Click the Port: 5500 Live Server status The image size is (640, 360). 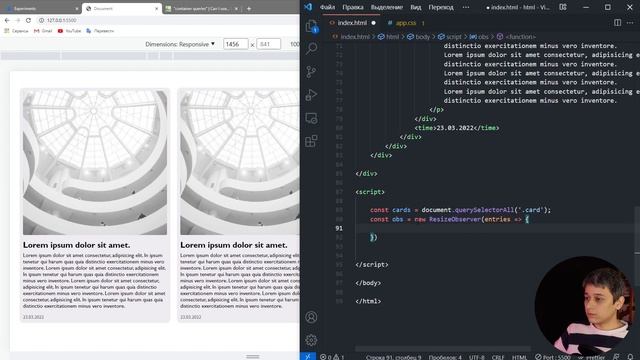pos(553,357)
